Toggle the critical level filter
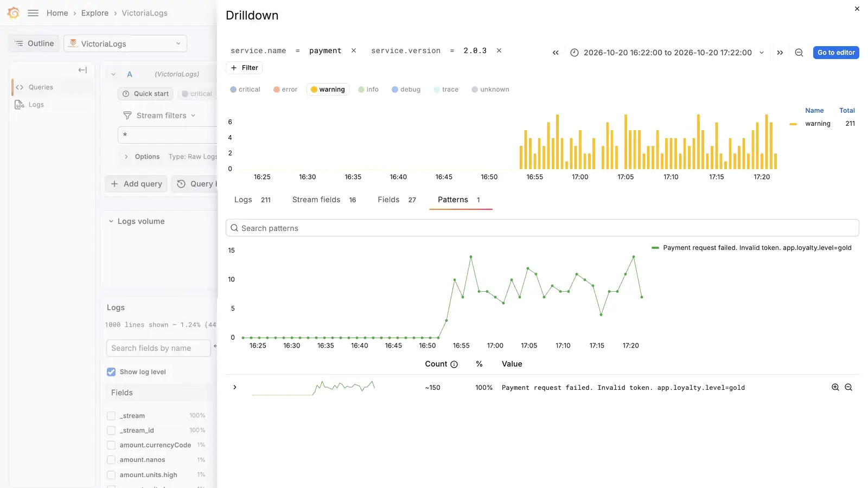 pyautogui.click(x=245, y=89)
